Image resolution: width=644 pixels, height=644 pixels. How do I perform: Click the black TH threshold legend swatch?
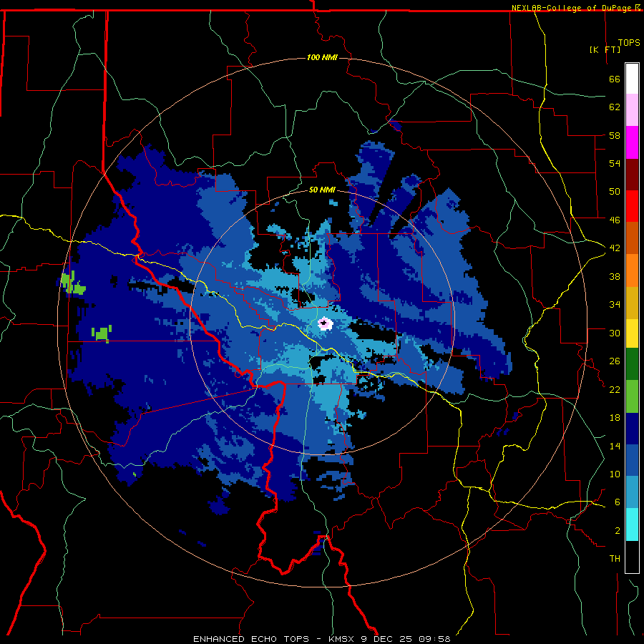pyautogui.click(x=632, y=557)
